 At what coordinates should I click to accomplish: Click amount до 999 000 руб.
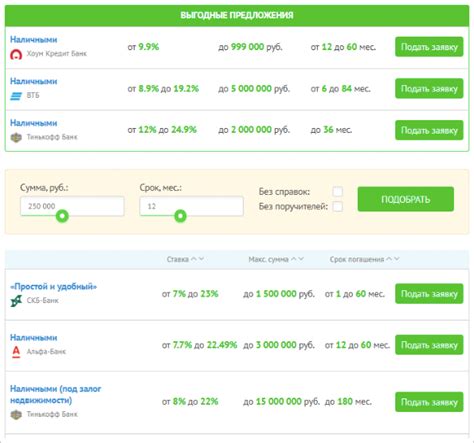click(250, 47)
